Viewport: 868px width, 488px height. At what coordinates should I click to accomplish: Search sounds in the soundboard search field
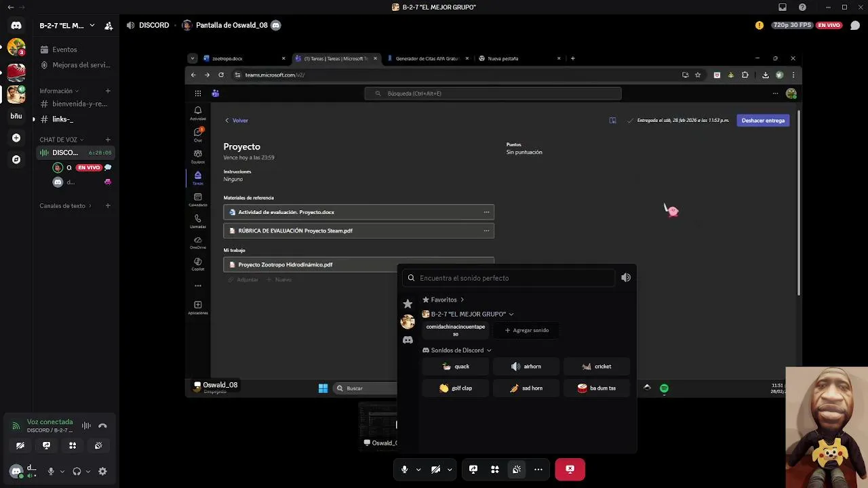pos(509,278)
